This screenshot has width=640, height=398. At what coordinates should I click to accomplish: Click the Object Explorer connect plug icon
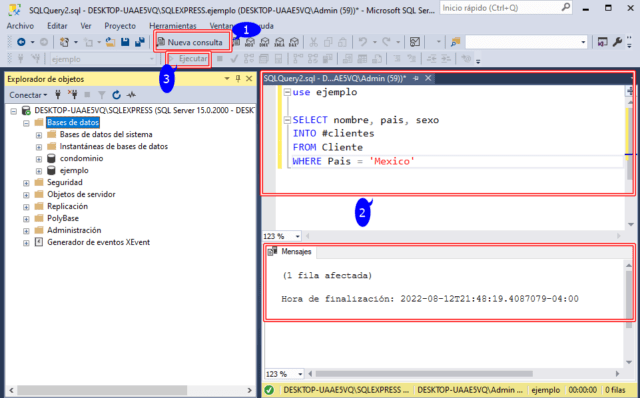[58, 95]
